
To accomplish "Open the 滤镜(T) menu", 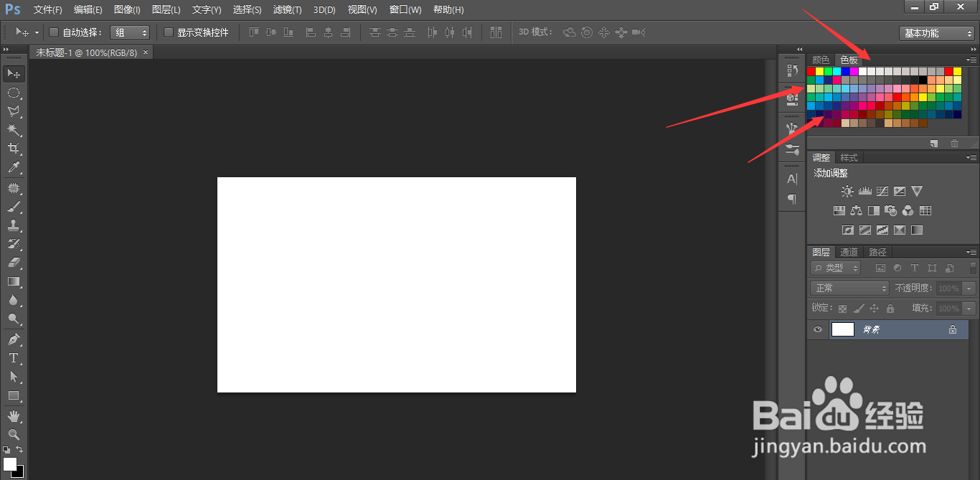I will (288, 10).
